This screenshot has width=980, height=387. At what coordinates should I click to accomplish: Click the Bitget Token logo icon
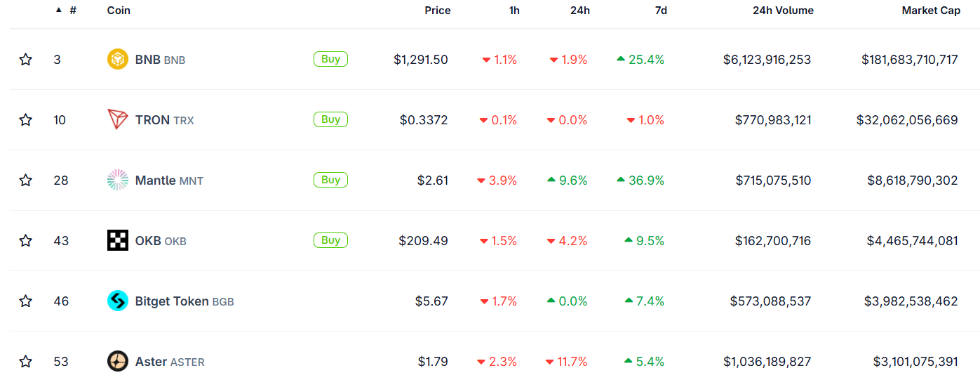[118, 301]
